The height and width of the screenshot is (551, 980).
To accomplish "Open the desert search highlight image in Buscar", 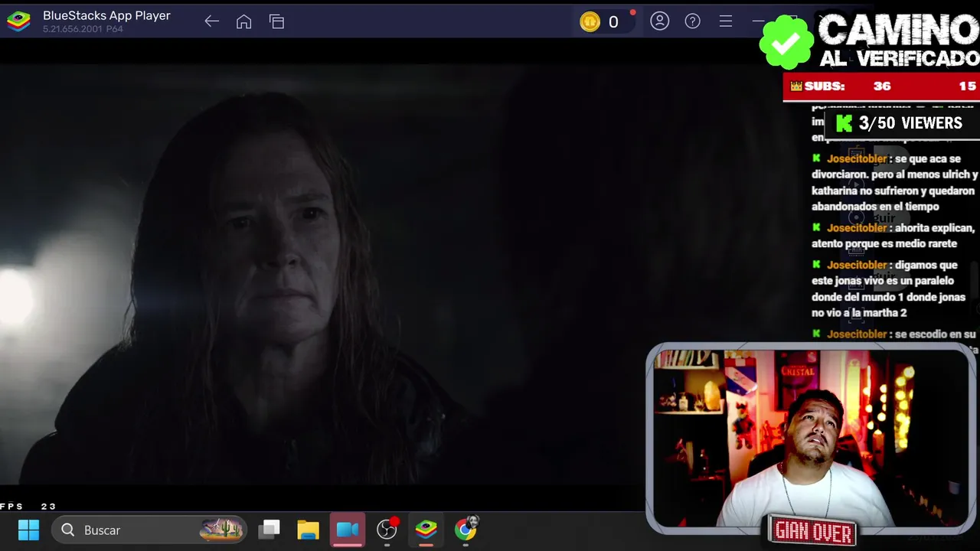I will (221, 529).
